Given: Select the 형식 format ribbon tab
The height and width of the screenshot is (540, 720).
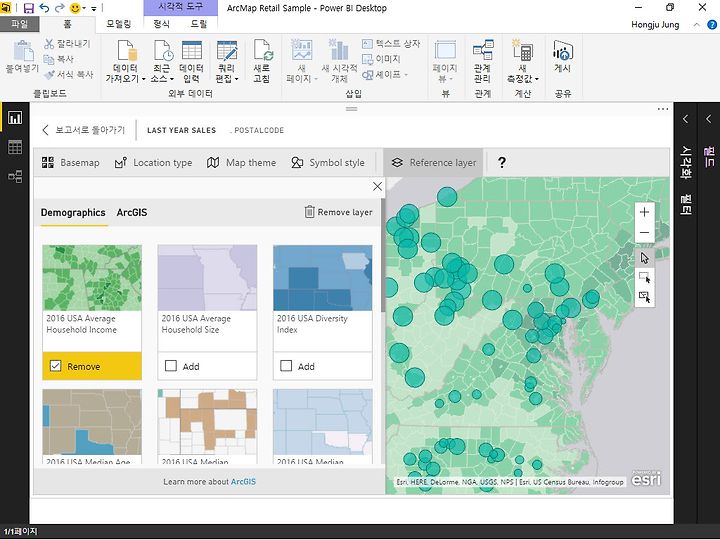Looking at the screenshot, I should 161,24.
